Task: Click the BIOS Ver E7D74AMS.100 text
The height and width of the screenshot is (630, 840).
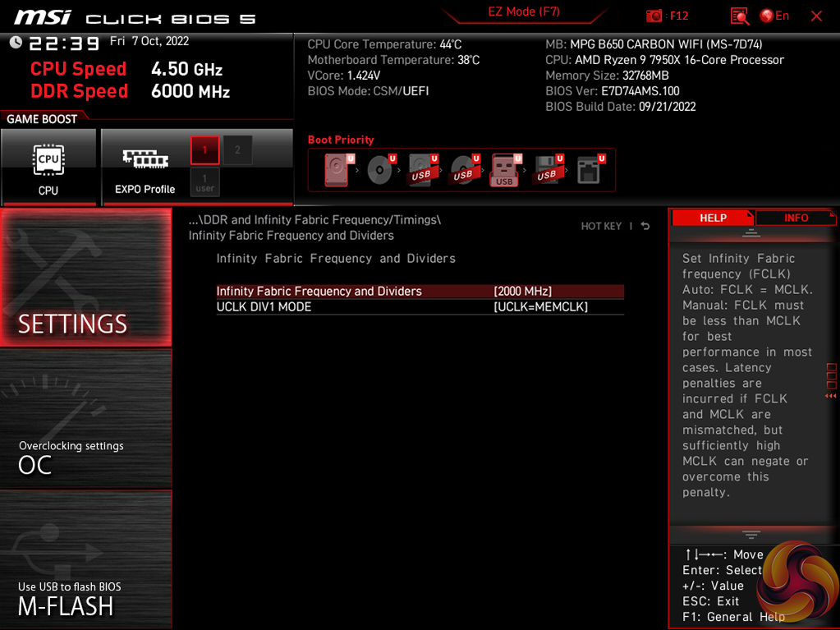Action: click(x=613, y=91)
